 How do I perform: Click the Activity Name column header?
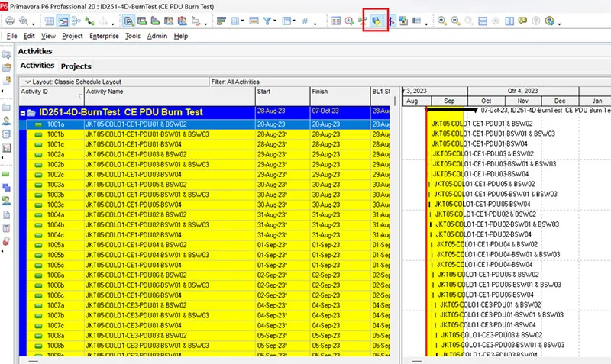coord(170,95)
